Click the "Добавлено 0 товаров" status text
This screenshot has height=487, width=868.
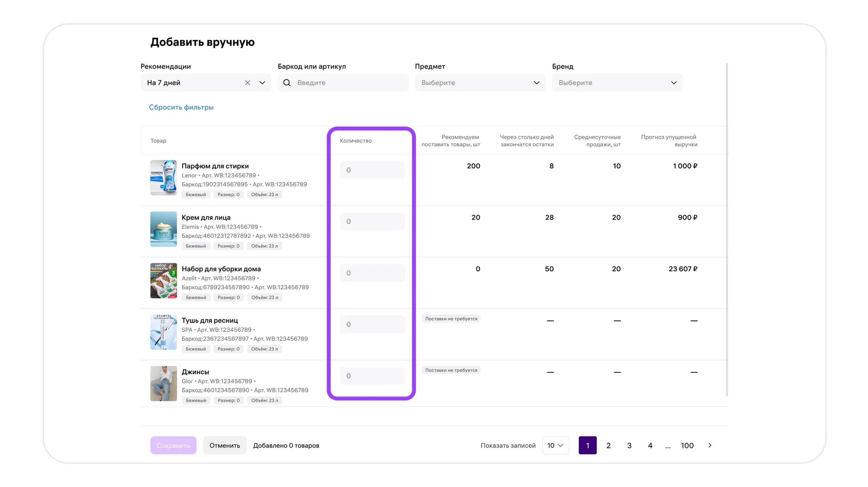(286, 446)
